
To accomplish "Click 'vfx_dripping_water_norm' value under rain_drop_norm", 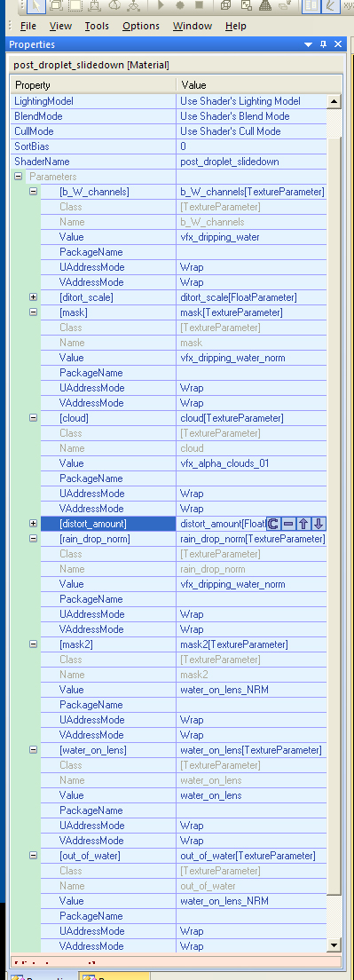I will tap(232, 584).
